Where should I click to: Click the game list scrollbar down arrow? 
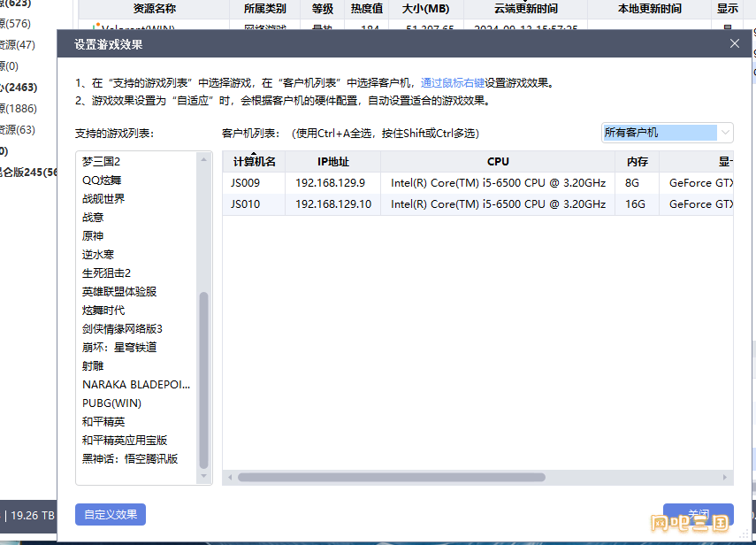[203, 477]
